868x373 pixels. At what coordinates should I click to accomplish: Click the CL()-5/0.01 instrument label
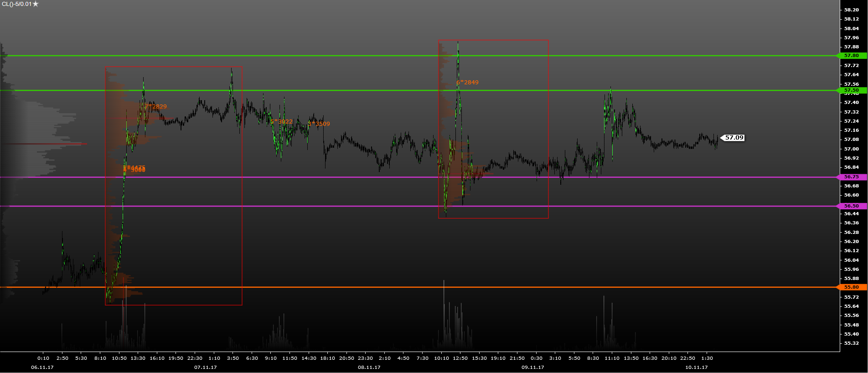tap(17, 4)
